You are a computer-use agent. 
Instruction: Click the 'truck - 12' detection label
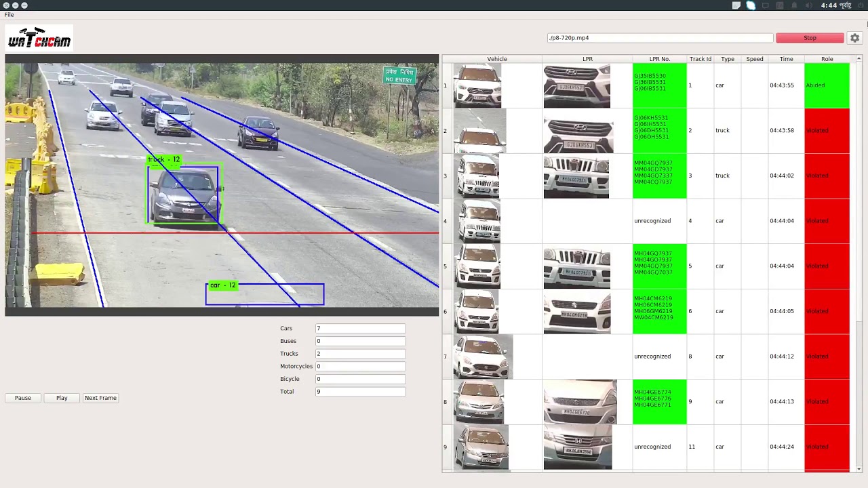164,160
